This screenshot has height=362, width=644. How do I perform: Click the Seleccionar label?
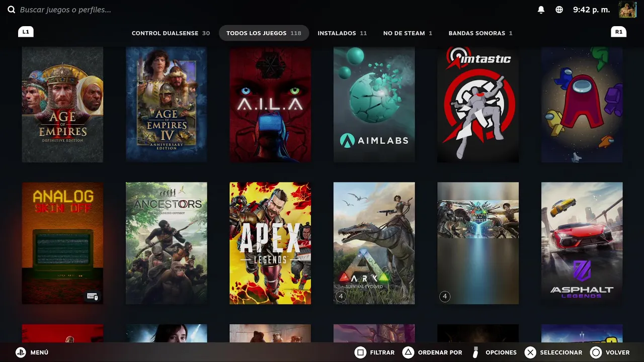[x=561, y=352]
